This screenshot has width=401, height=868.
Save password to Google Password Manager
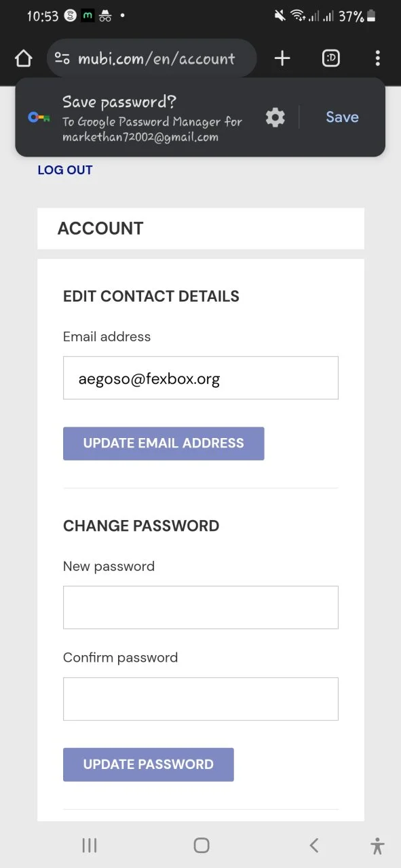click(x=342, y=117)
